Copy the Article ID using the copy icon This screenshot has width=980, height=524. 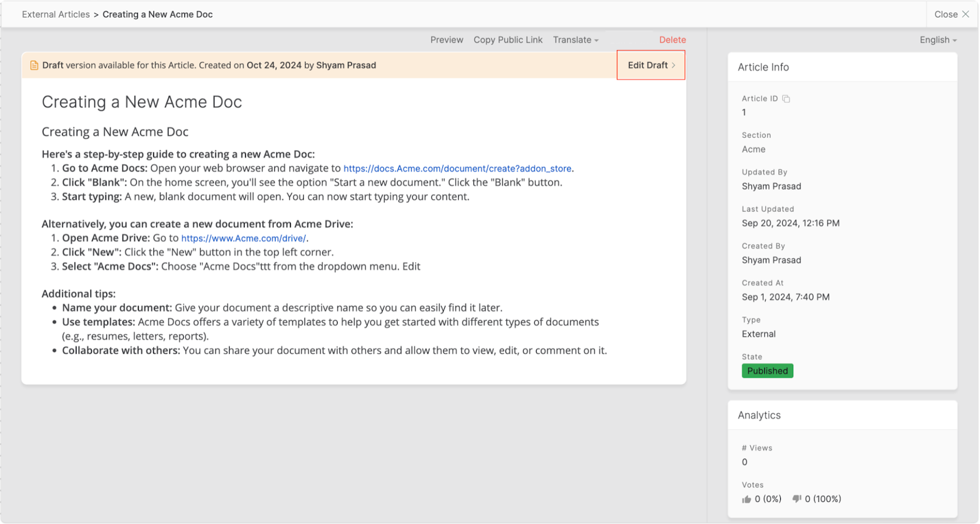coord(786,99)
